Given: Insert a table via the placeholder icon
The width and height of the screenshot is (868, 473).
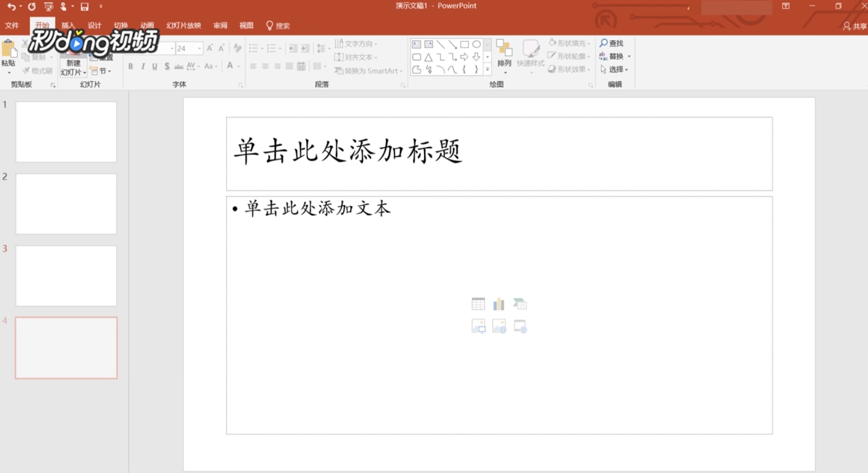Looking at the screenshot, I should click(478, 303).
